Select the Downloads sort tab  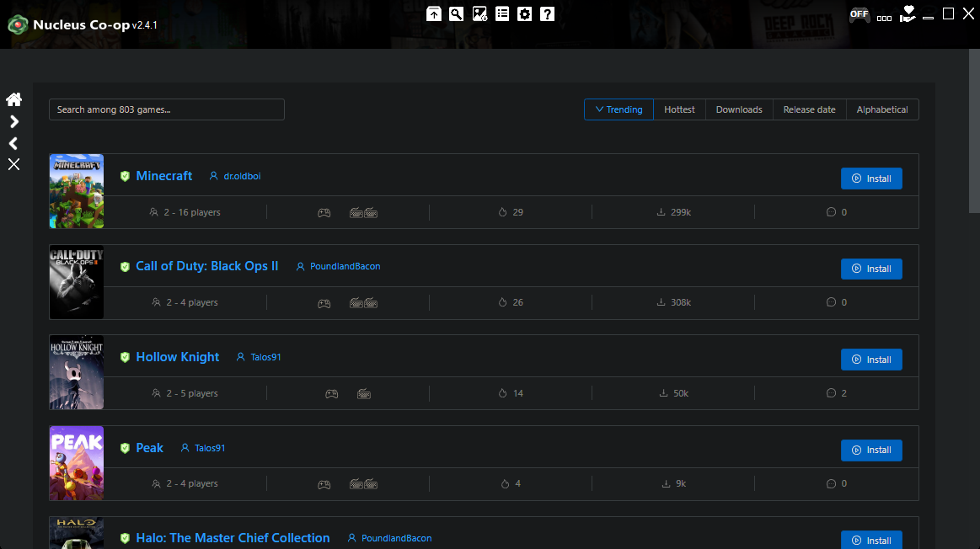(739, 109)
